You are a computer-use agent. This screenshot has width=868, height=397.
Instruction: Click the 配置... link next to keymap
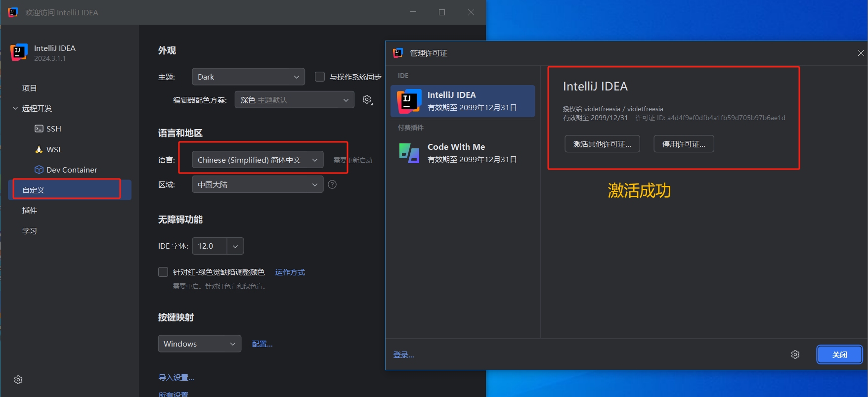[x=262, y=344]
